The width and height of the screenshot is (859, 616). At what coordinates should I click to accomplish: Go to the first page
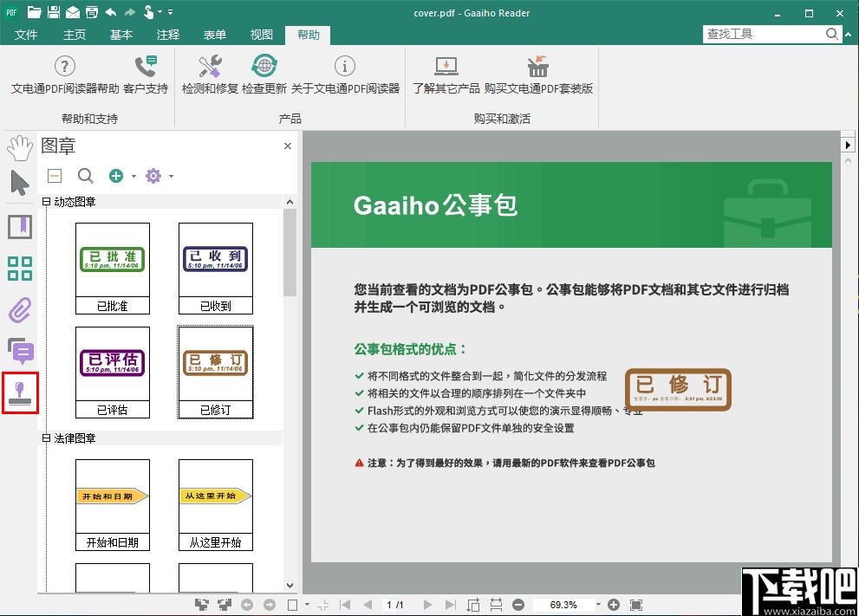[345, 605]
